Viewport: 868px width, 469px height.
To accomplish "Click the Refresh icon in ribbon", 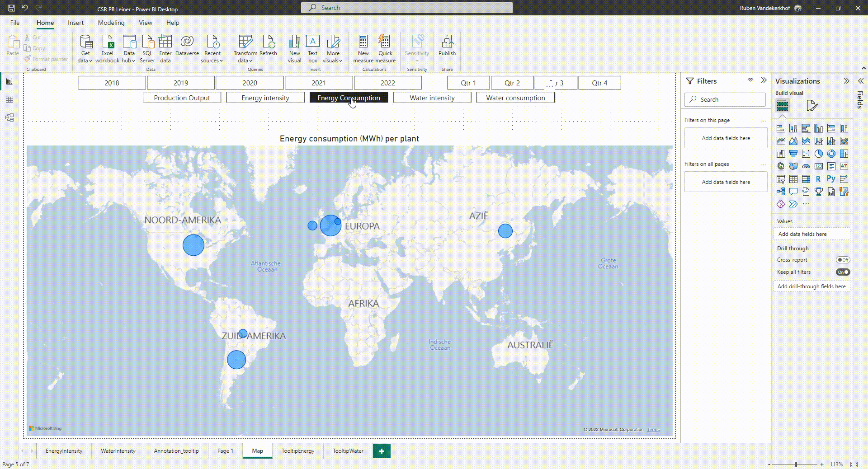I will tap(268, 42).
